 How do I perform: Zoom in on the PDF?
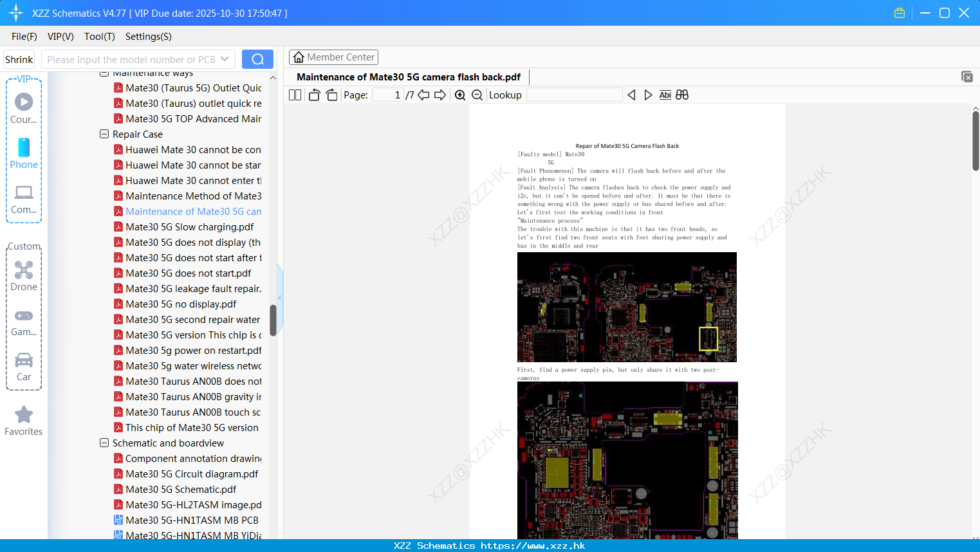[x=460, y=95]
